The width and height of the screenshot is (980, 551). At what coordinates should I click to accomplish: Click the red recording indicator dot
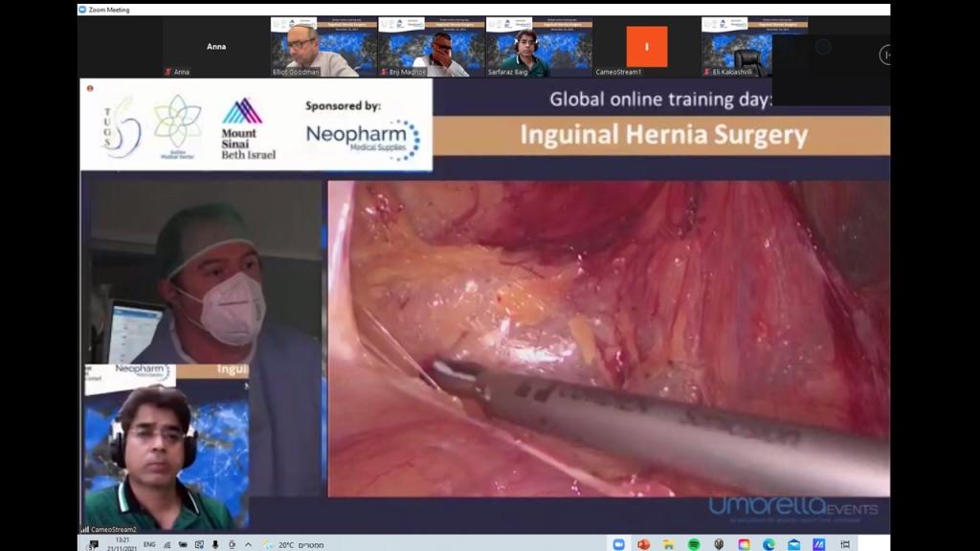(x=89, y=88)
